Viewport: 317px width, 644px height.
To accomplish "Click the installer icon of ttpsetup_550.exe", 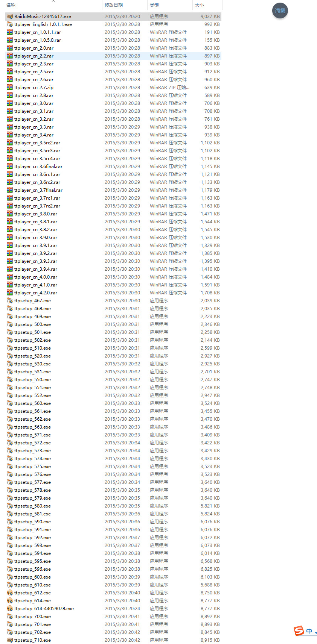I will tap(10, 380).
